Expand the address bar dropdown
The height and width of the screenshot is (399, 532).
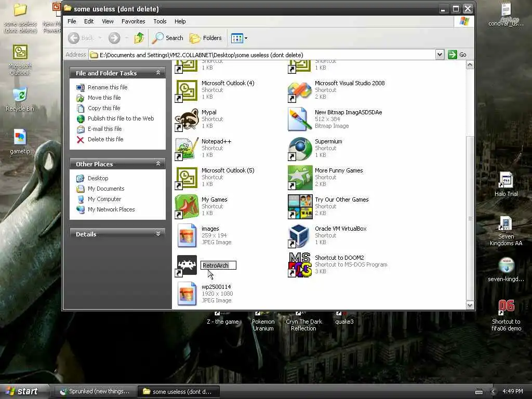(440, 55)
